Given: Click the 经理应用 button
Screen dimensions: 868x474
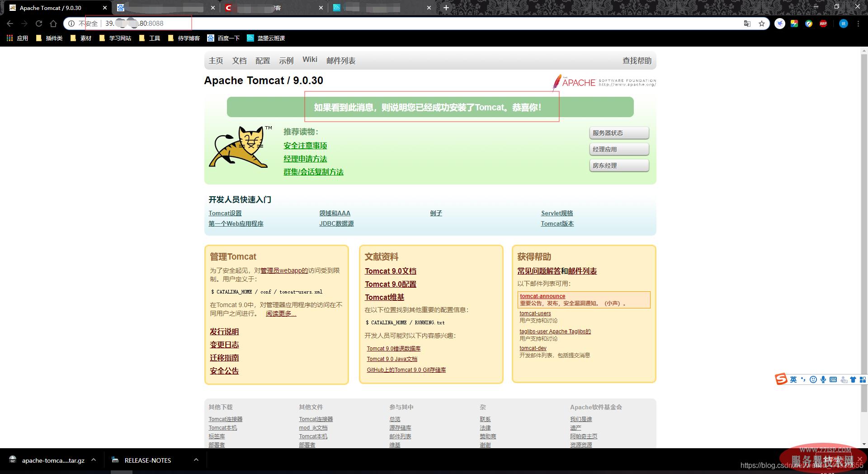Looking at the screenshot, I should [x=619, y=149].
